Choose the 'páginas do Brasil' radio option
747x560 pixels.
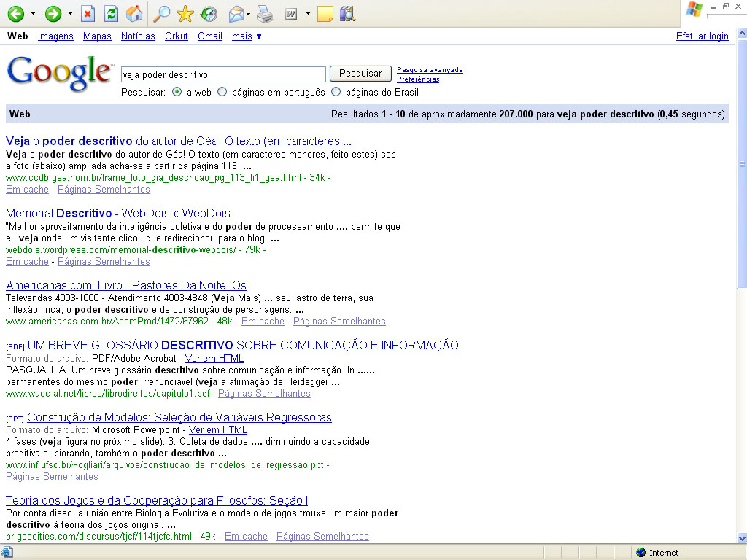pyautogui.click(x=336, y=93)
